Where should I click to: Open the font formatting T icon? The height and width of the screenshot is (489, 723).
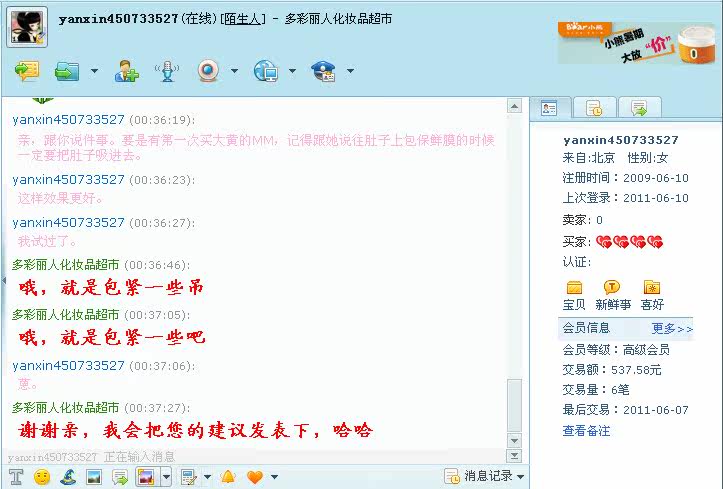point(16,477)
